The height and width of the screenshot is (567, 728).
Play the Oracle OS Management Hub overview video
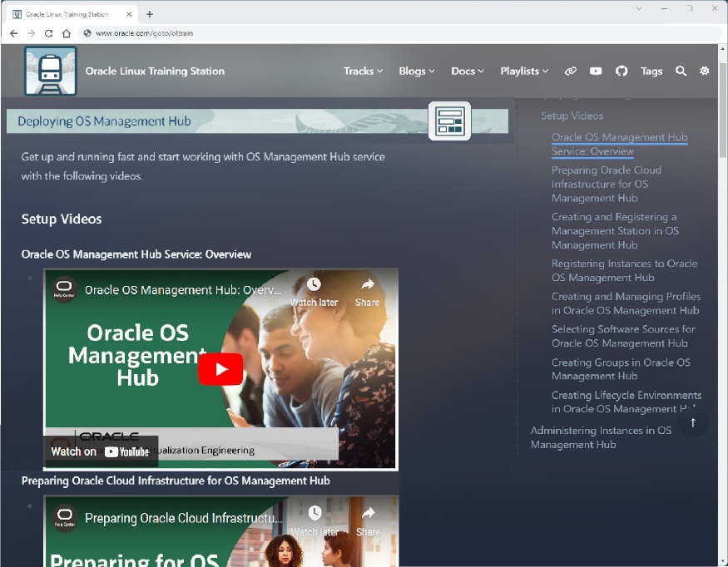pos(220,369)
